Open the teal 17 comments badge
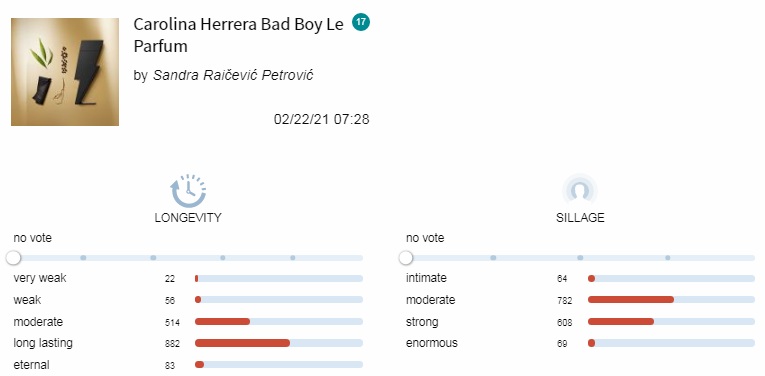 (361, 22)
